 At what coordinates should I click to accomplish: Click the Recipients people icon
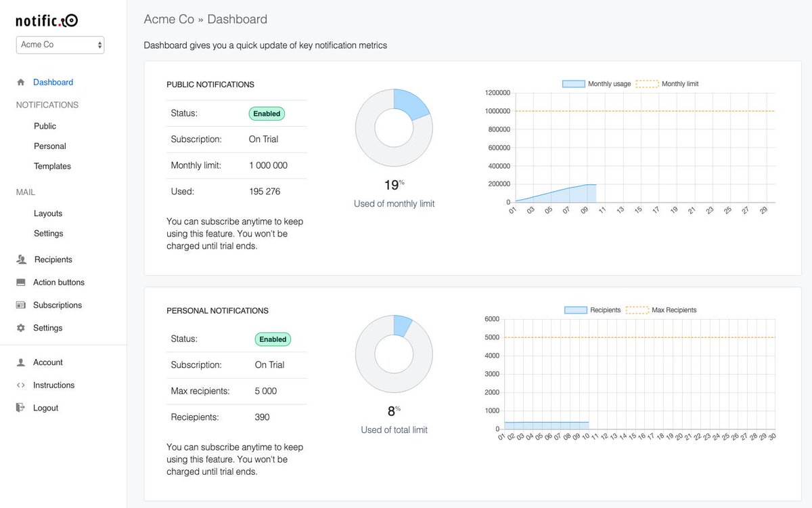[x=21, y=259]
